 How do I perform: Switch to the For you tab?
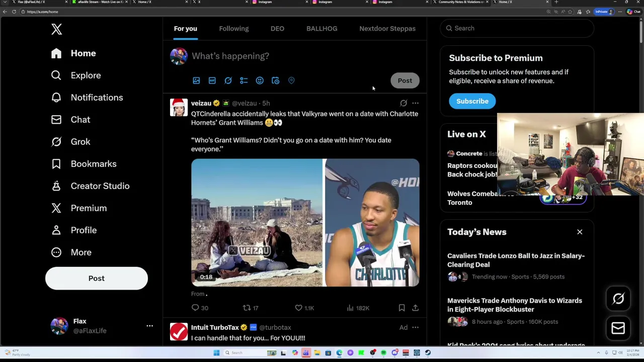(186, 29)
